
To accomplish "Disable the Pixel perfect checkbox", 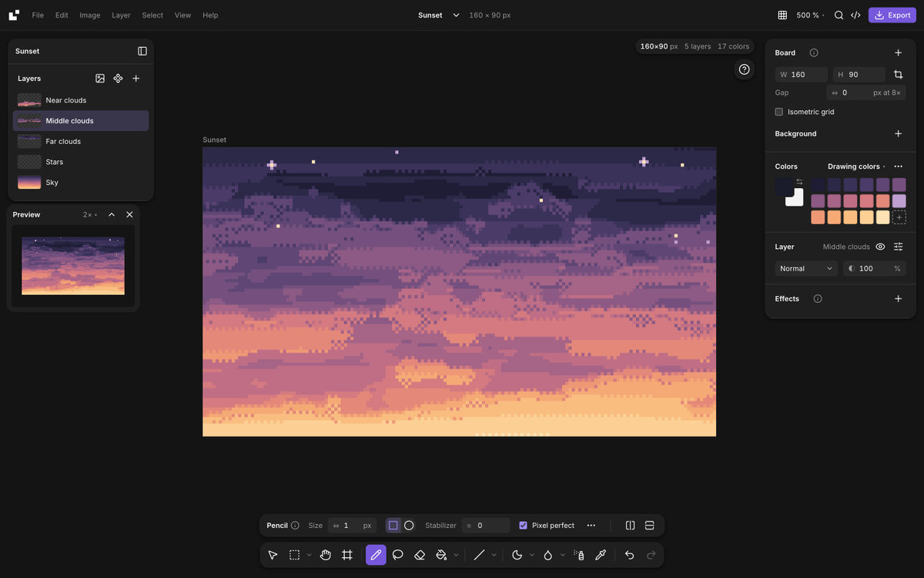I will [524, 526].
